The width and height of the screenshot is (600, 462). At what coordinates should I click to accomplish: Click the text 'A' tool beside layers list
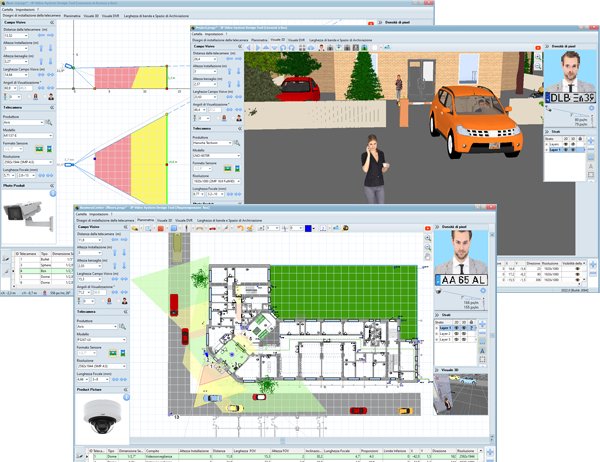(482, 350)
